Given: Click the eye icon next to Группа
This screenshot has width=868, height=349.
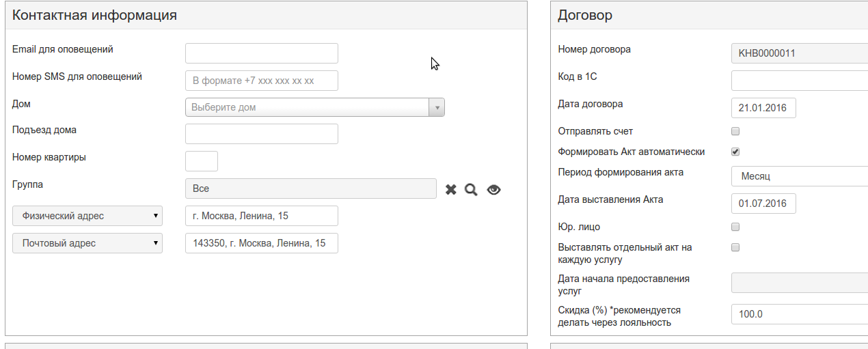Looking at the screenshot, I should click(493, 190).
